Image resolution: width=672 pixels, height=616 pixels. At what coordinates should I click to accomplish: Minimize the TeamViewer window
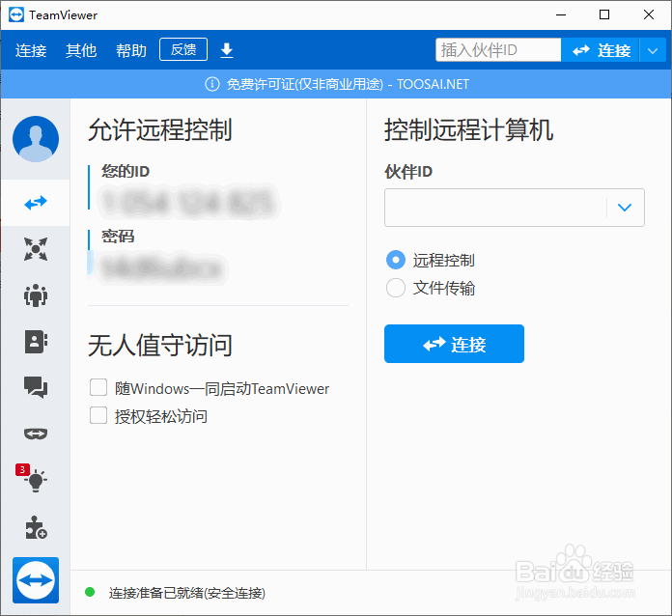tap(561, 15)
